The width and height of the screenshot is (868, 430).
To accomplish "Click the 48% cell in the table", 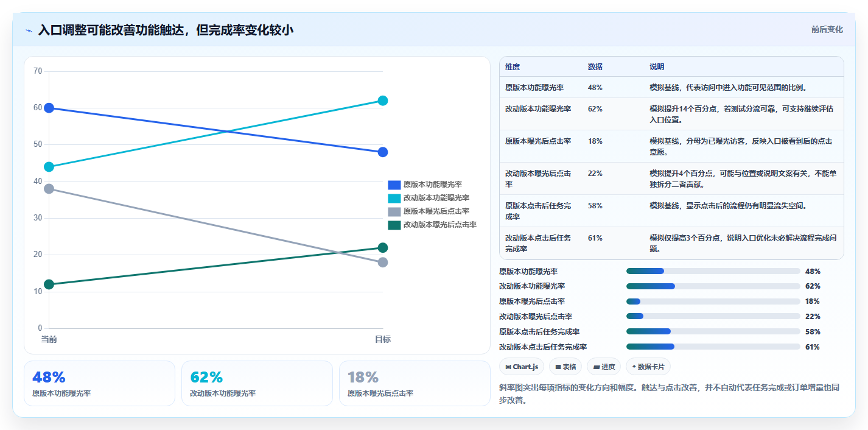I will tap(595, 88).
